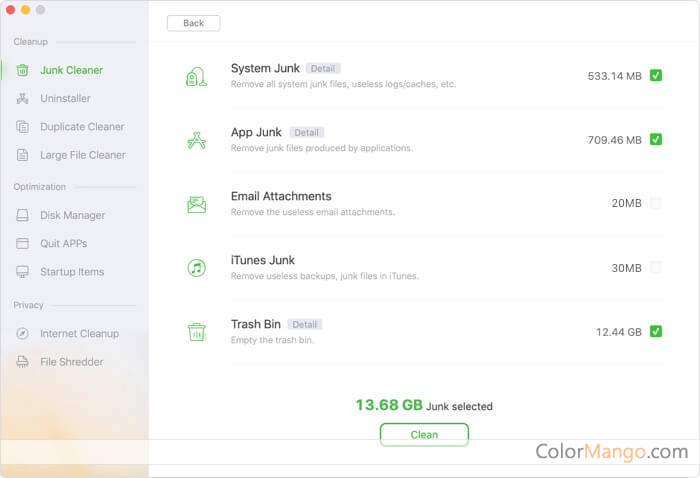700x478 pixels.
Task: Switch to Duplicate Cleaner
Action: tap(82, 127)
